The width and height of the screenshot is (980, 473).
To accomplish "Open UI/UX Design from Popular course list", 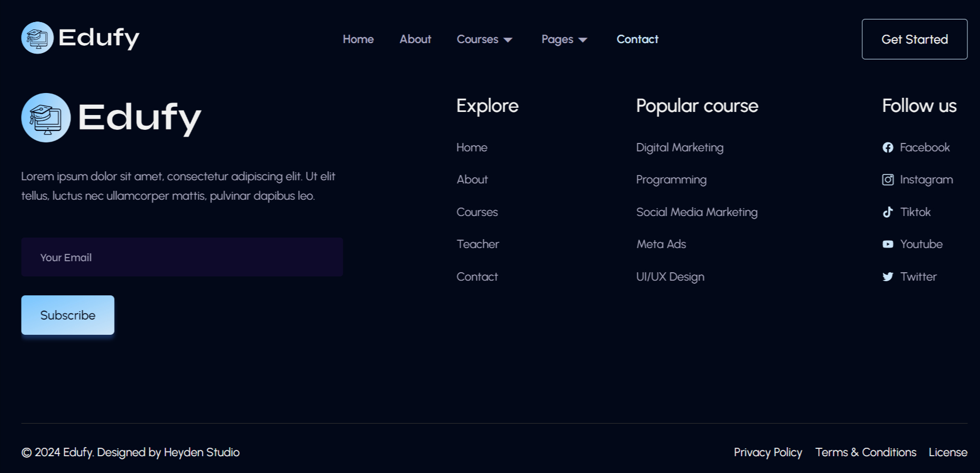I will point(670,276).
